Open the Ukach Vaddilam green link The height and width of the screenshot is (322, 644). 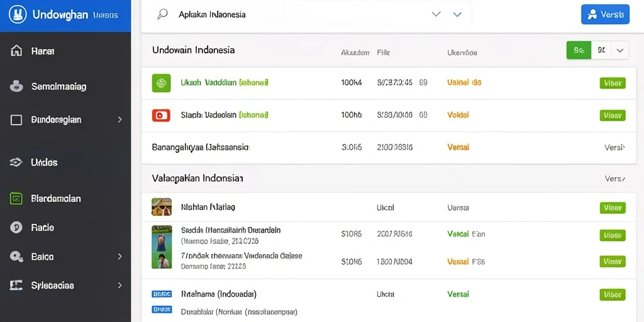pos(225,82)
